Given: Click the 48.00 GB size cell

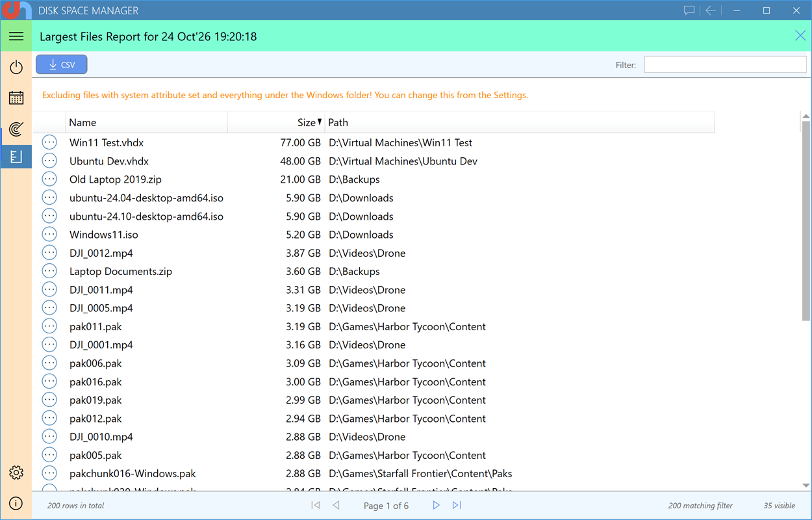Looking at the screenshot, I should click(x=300, y=161).
